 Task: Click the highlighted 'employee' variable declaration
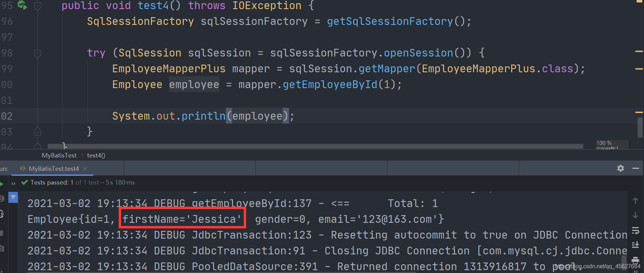(194, 85)
